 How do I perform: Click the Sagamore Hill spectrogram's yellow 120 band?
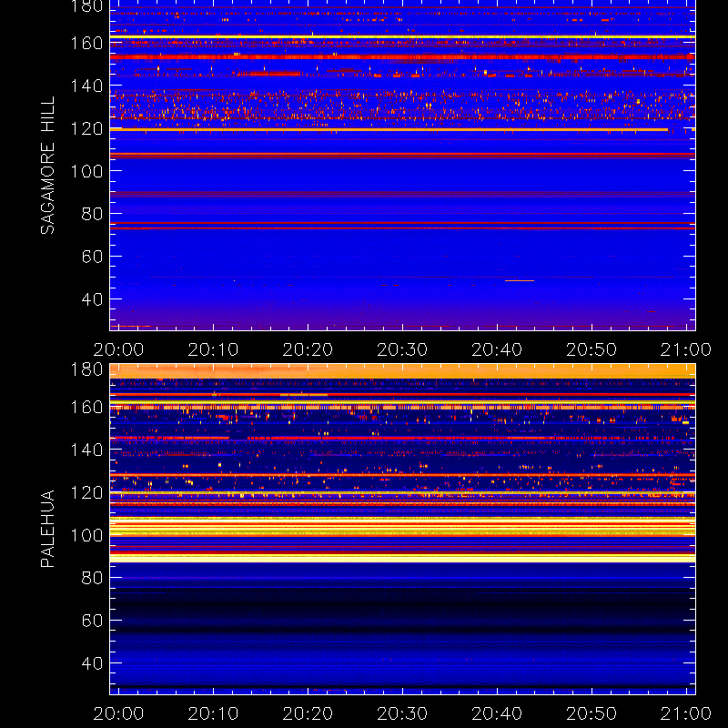click(x=389, y=129)
